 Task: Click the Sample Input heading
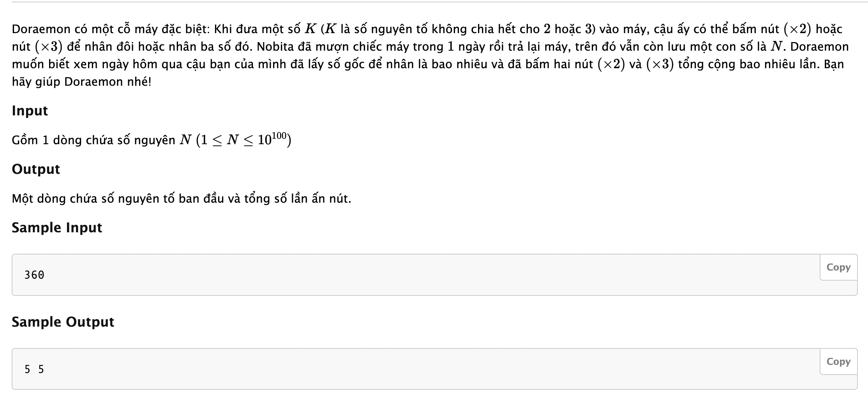point(57,228)
